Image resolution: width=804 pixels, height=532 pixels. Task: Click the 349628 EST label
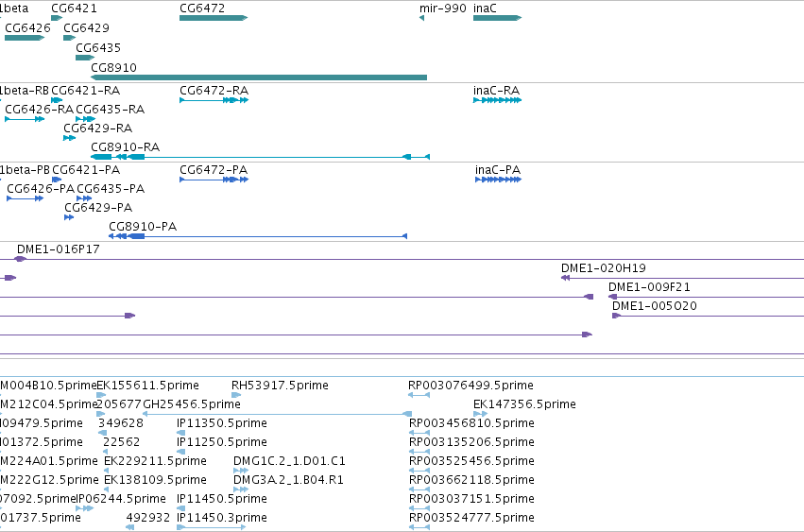pyautogui.click(x=121, y=423)
